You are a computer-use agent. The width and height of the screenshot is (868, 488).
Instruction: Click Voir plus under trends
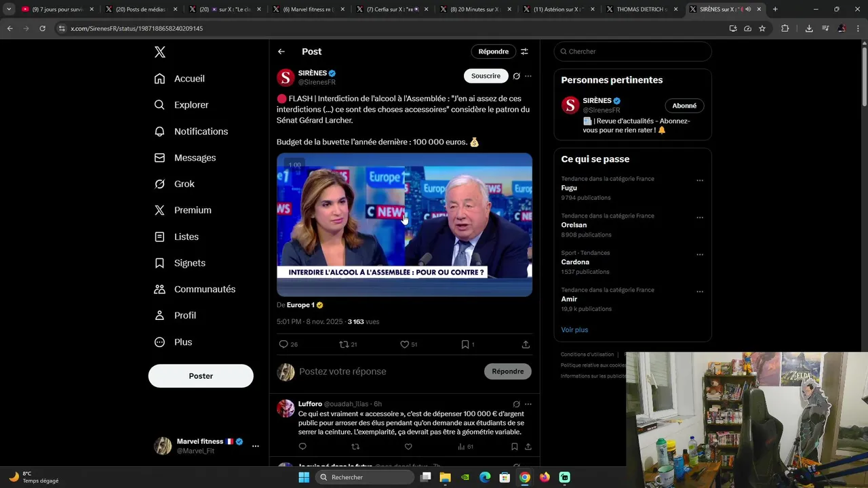click(574, 330)
